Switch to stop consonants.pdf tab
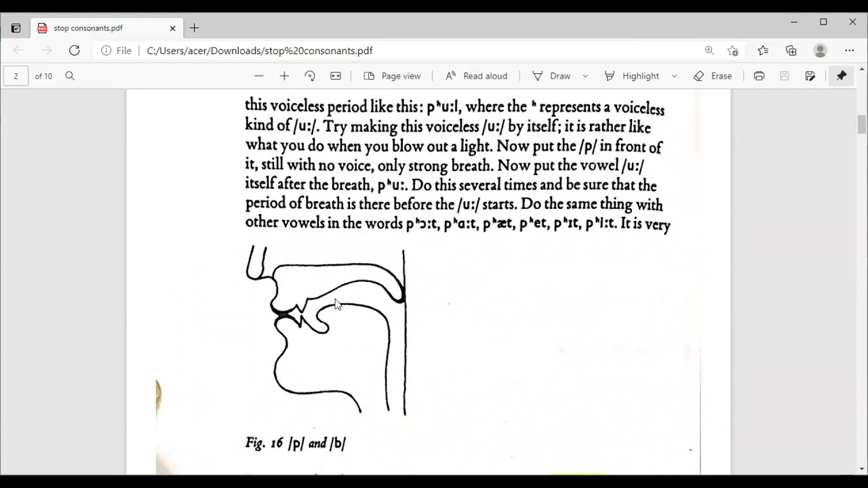 click(106, 28)
